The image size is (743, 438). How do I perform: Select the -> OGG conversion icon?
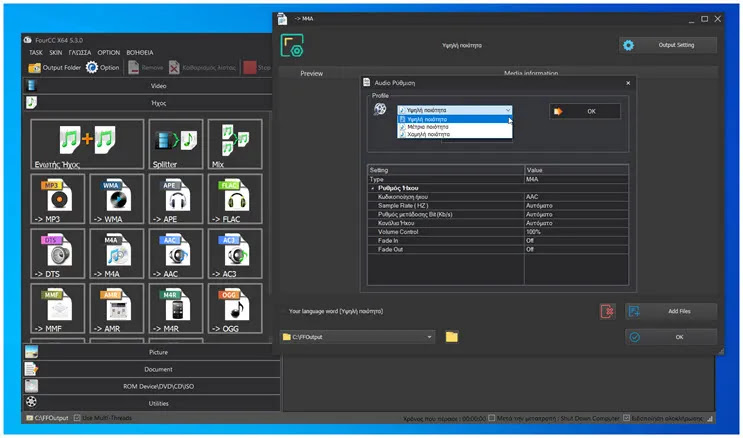click(x=235, y=309)
